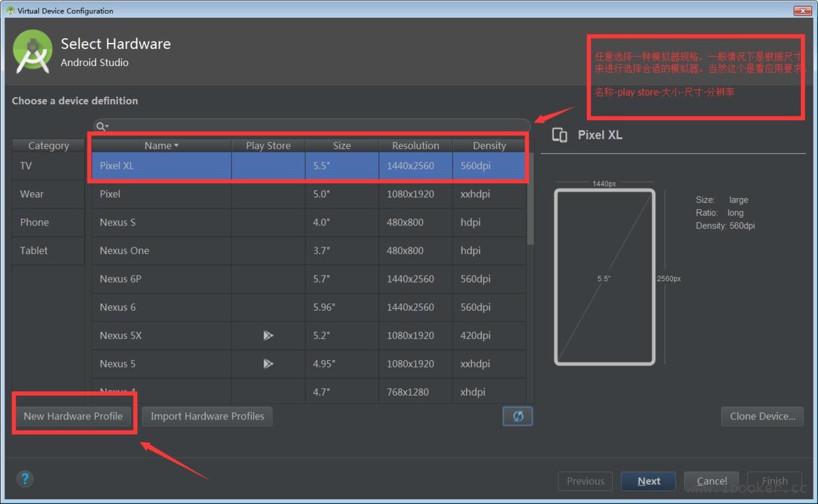Sort by the Resolution column header
Image resolution: width=818 pixels, height=504 pixels.
(416, 146)
